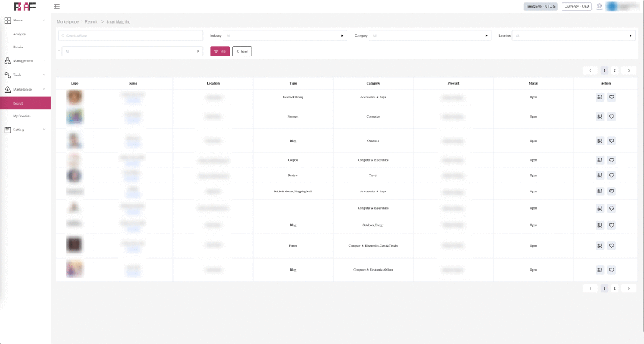Favorite the Facebook Group affiliate via heart icon

point(611,97)
